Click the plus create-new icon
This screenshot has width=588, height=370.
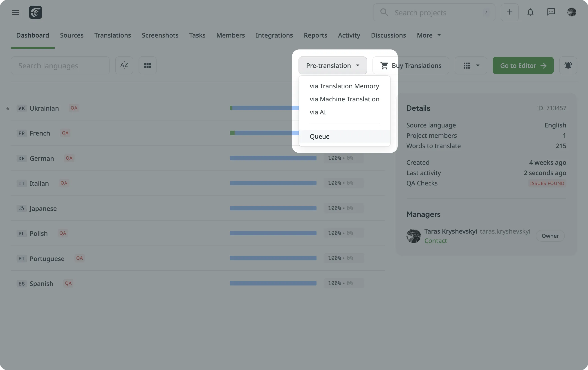pyautogui.click(x=509, y=12)
